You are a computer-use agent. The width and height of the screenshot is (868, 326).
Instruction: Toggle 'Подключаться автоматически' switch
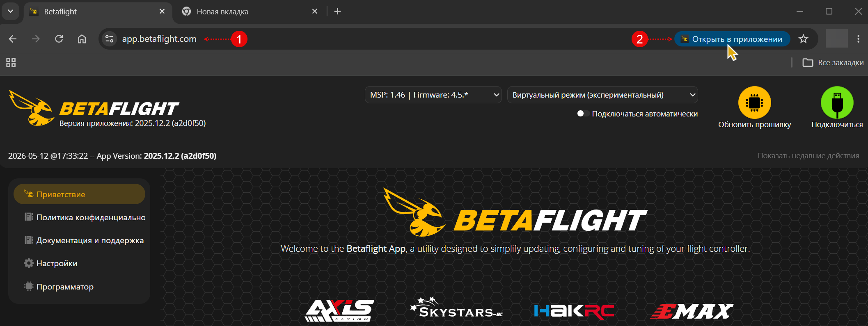[x=583, y=114]
